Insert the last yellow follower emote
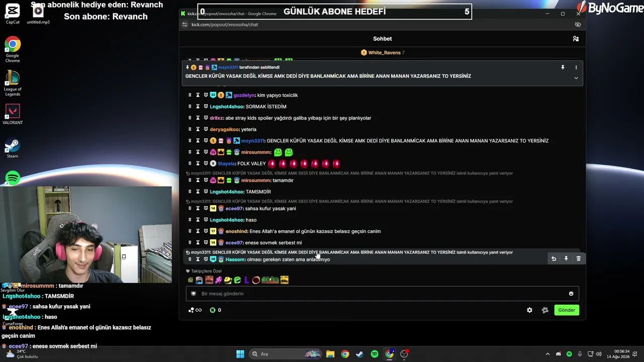 click(284, 280)
